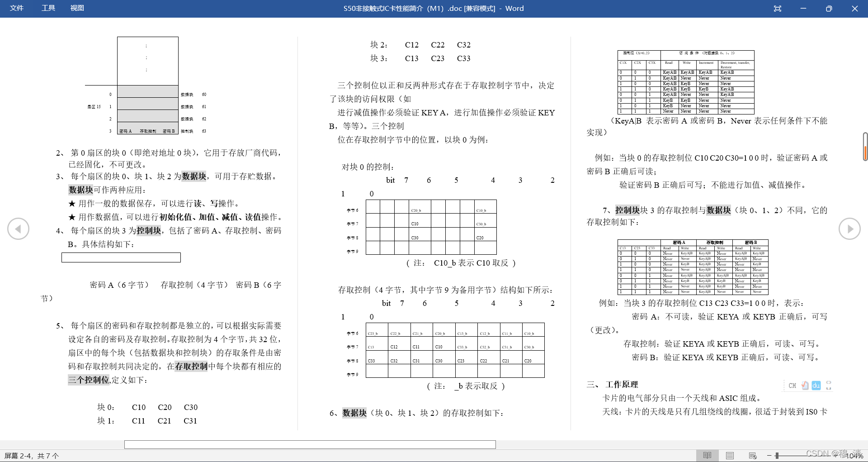868x462 pixels.
Task: Click the note ( 注: _b 表示取反 )
Action: coord(466,386)
